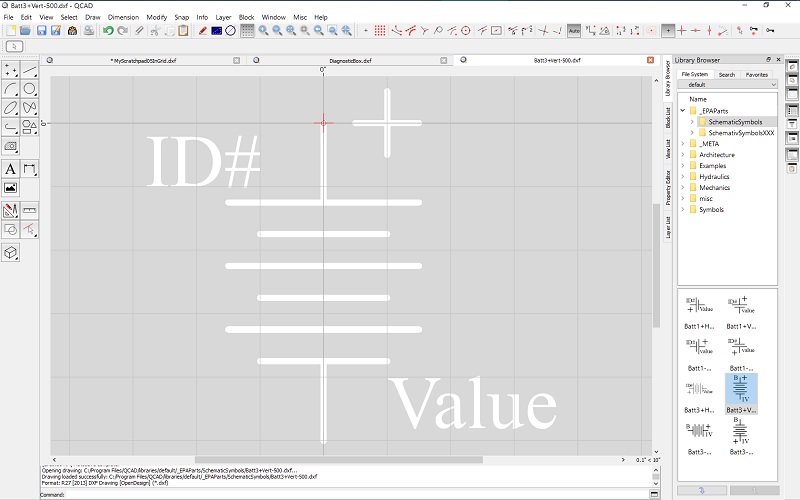This screenshot has height=500, width=800.
Task: Open the Block tools
Action: pos(11,229)
